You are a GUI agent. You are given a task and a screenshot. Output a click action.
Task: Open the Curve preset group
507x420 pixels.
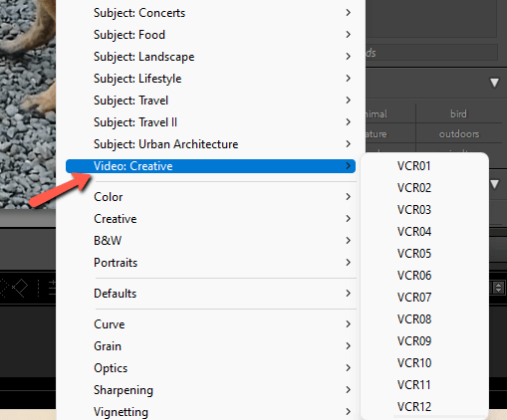[x=210, y=324]
